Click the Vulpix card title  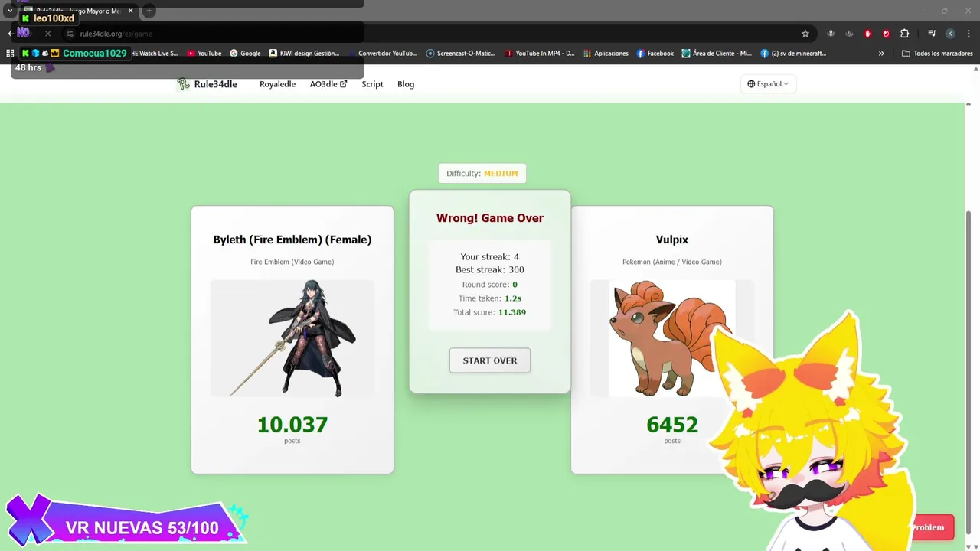point(671,240)
